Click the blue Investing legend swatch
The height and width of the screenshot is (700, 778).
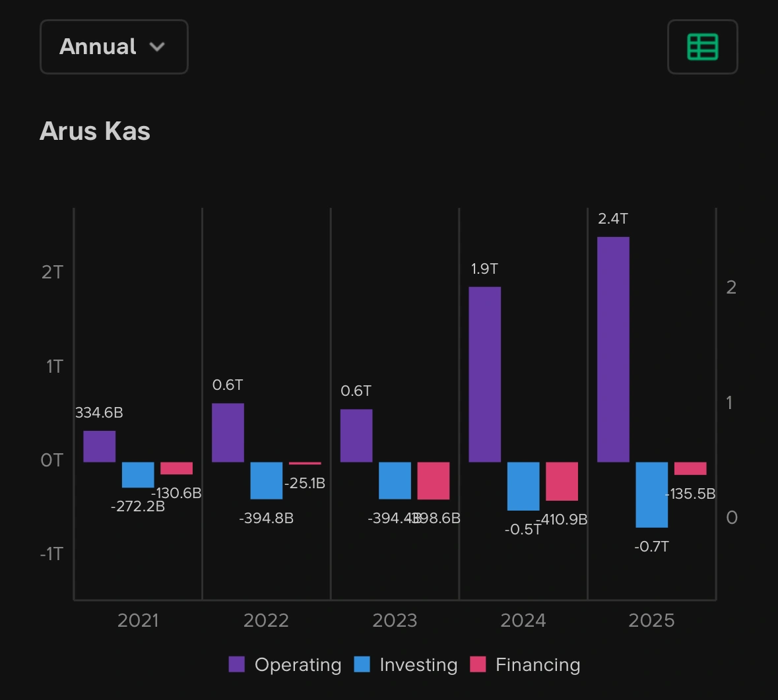pyautogui.click(x=362, y=664)
